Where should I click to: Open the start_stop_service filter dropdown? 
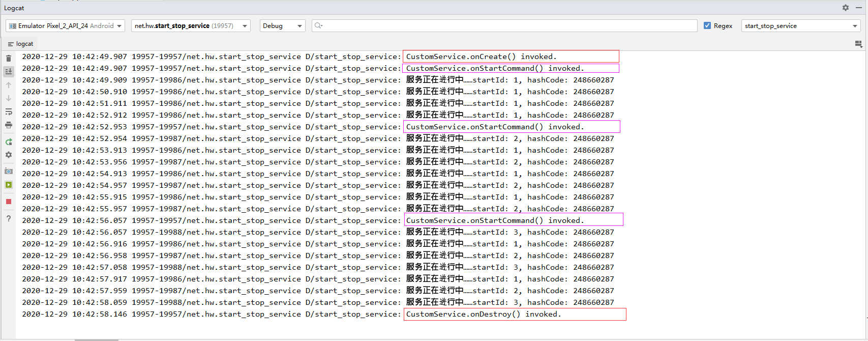coord(801,25)
